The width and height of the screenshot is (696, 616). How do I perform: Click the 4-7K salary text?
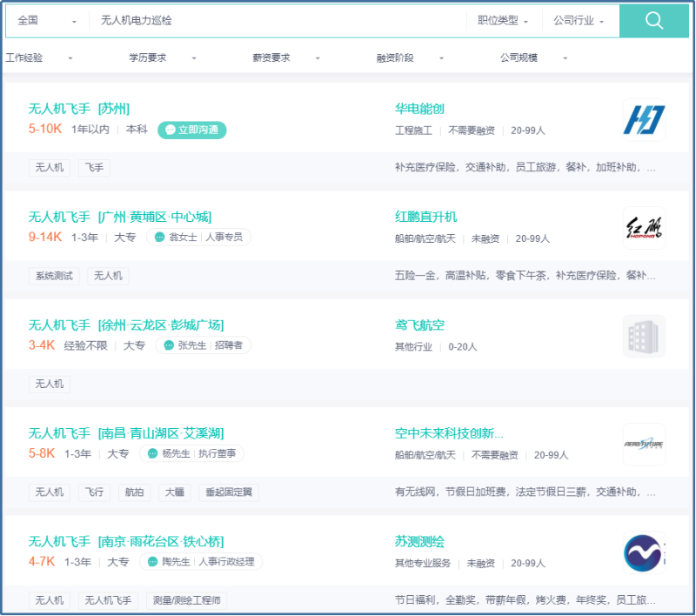(42, 562)
